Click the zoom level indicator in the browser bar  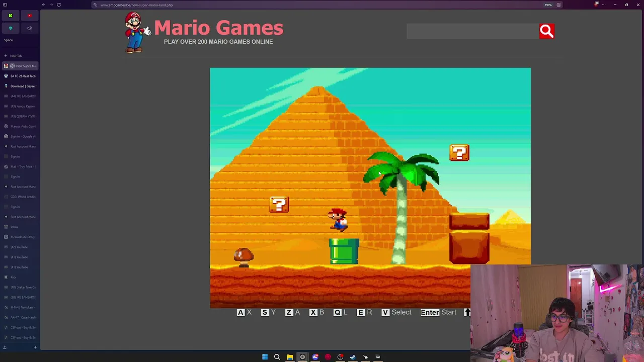pyautogui.click(x=548, y=5)
